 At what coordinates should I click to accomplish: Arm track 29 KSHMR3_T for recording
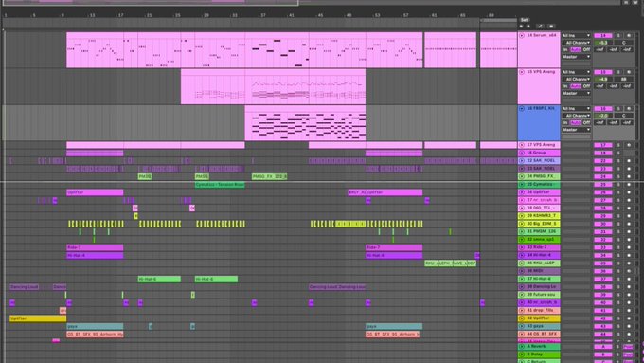coord(629,216)
